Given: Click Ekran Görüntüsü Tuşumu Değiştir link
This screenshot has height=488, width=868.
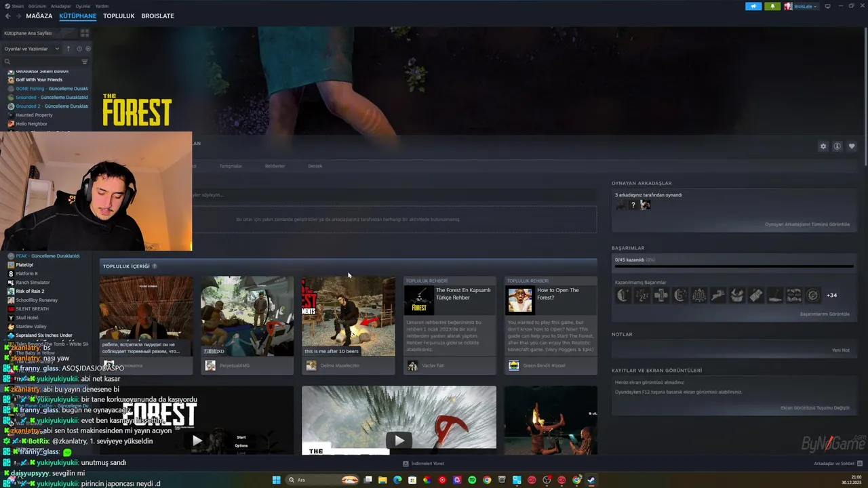Looking at the screenshot, I should pos(815,408).
